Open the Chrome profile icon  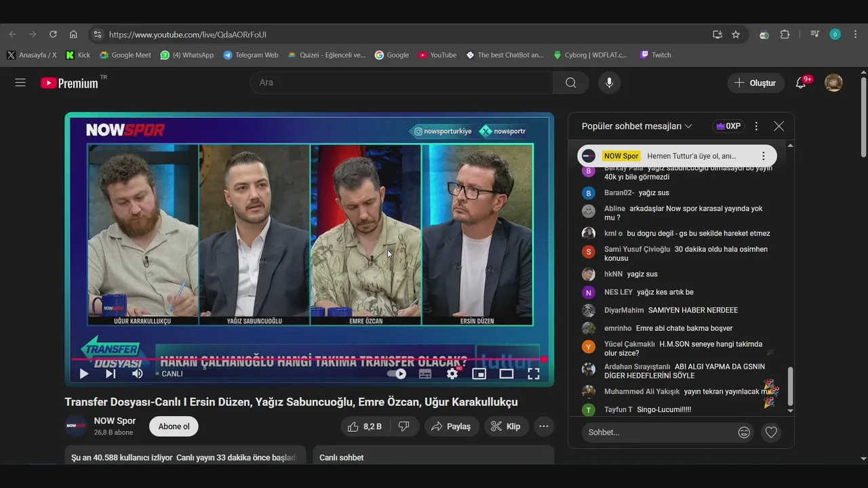coord(835,35)
